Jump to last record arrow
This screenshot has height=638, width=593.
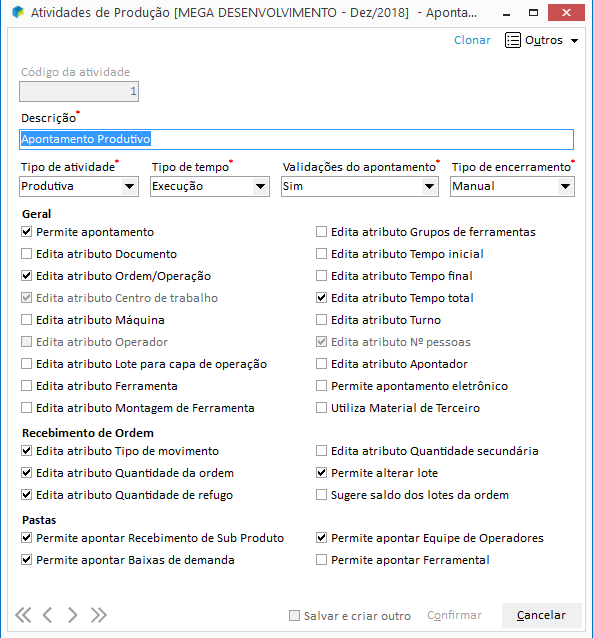point(98,615)
